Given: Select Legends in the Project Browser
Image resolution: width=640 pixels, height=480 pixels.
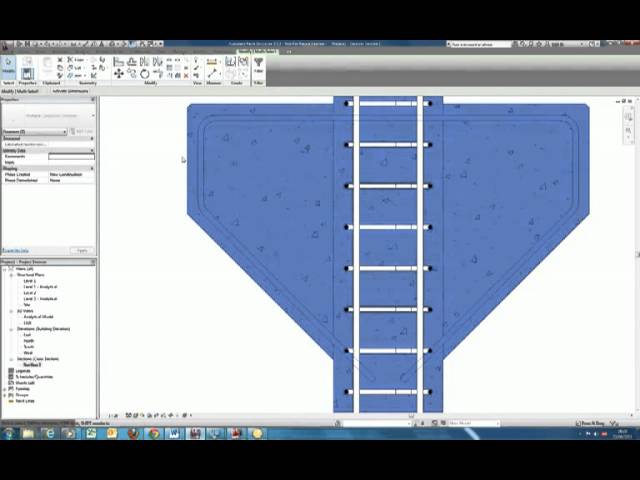Looking at the screenshot, I should (23, 371).
